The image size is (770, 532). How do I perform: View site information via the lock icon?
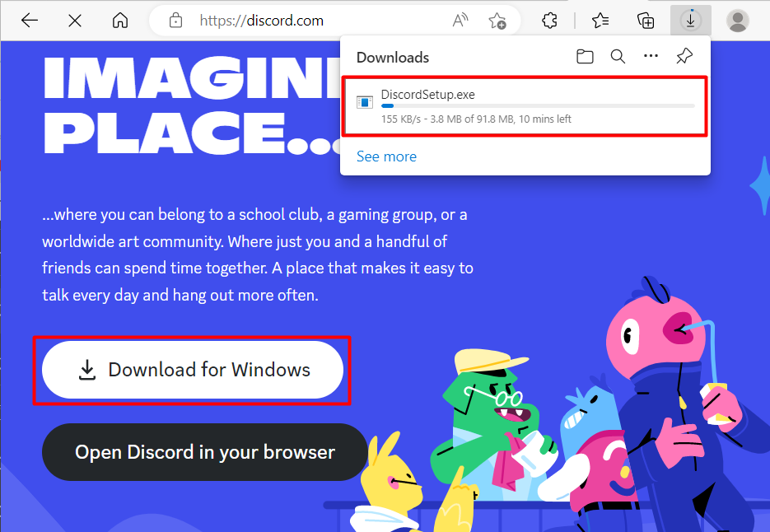(x=175, y=21)
